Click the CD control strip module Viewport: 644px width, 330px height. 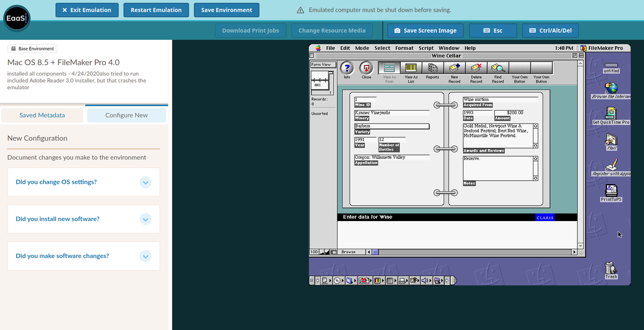(x=339, y=280)
